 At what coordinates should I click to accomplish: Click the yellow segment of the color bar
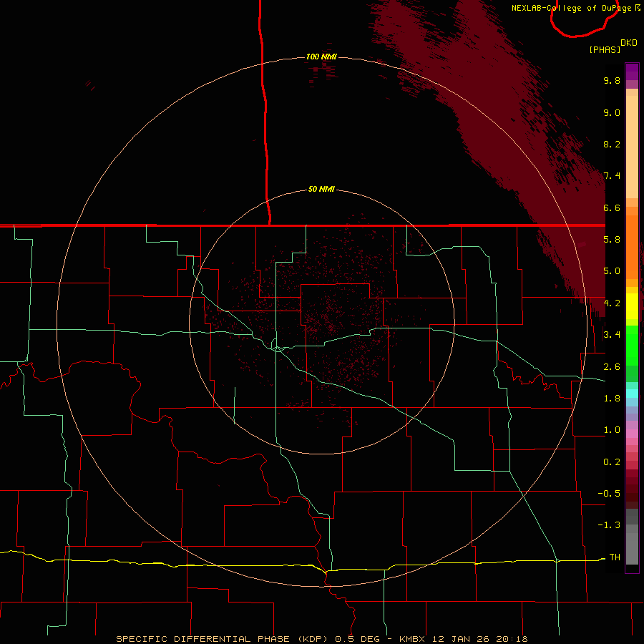632,306
